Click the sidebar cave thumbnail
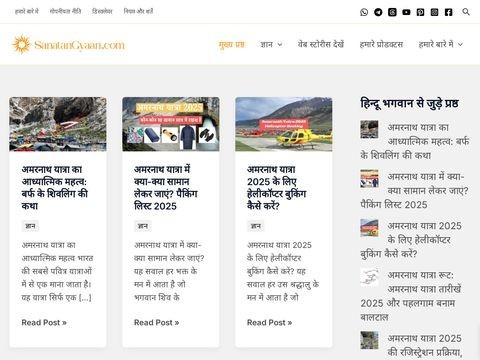Image resolution: width=480 pixels, height=360 pixels. point(369,129)
